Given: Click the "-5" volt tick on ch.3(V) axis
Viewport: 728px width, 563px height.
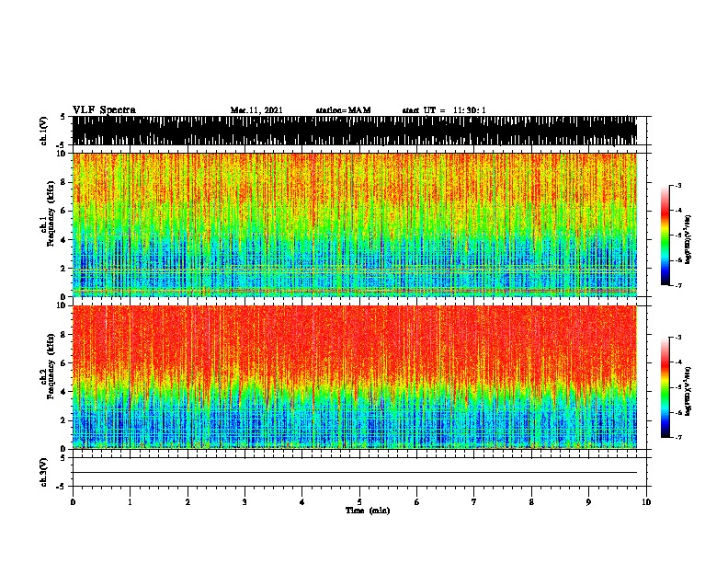Looking at the screenshot, I should [x=61, y=487].
